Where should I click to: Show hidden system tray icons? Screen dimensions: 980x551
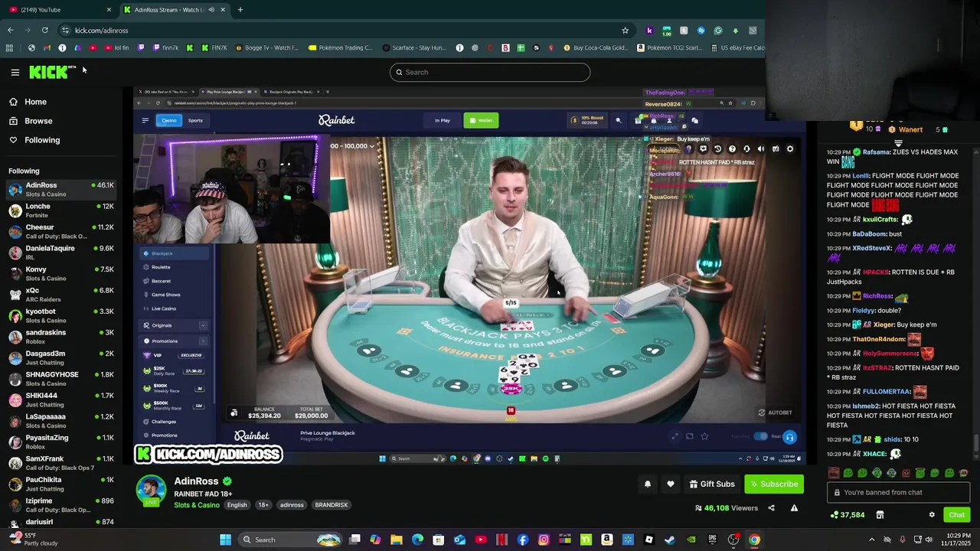pyautogui.click(x=871, y=540)
